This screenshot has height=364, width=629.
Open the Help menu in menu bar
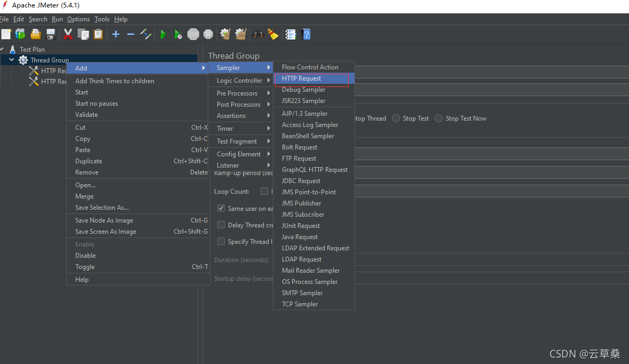click(121, 19)
